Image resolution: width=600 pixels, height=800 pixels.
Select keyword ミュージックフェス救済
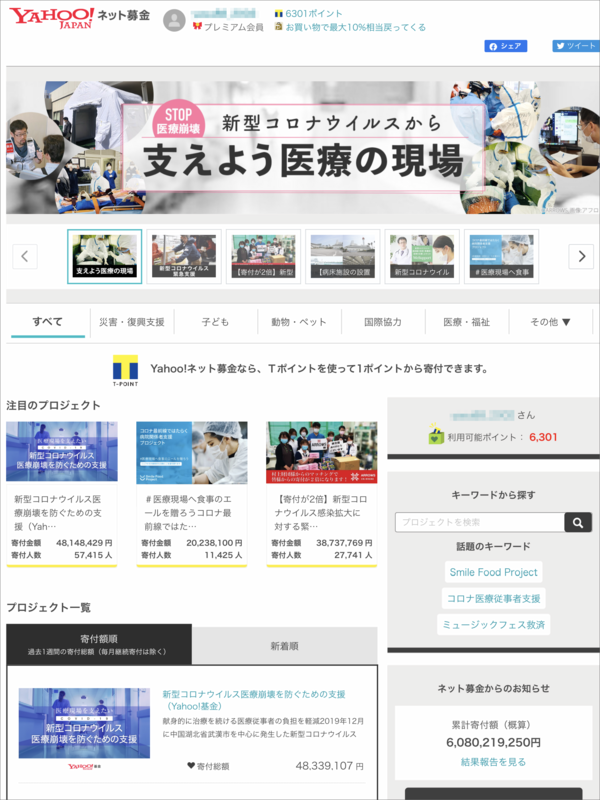(x=493, y=625)
